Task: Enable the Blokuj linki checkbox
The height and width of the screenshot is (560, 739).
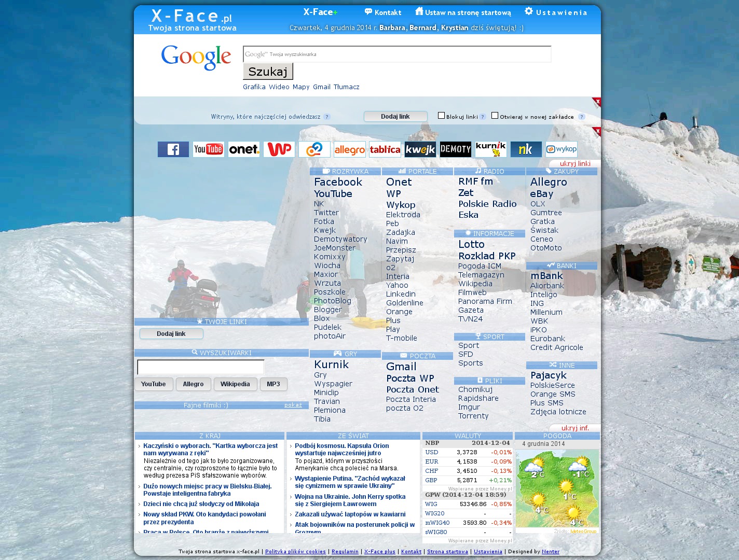Action: [x=441, y=116]
